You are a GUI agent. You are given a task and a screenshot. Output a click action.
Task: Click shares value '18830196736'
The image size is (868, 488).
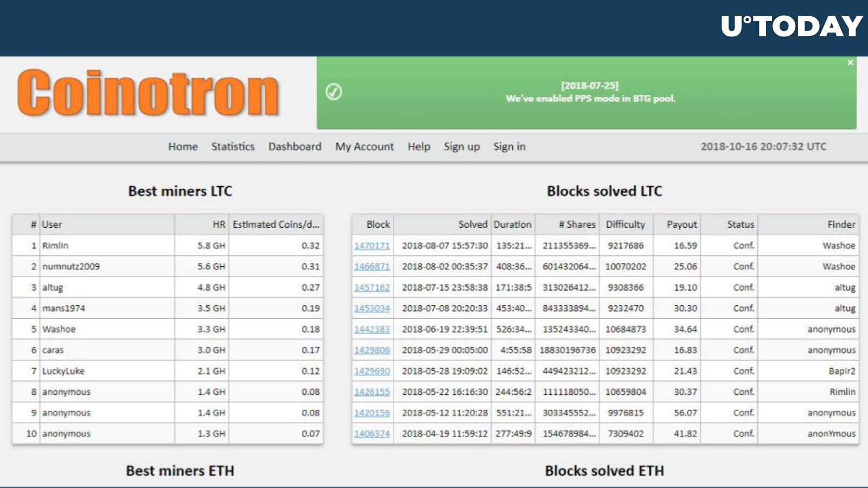(x=567, y=350)
